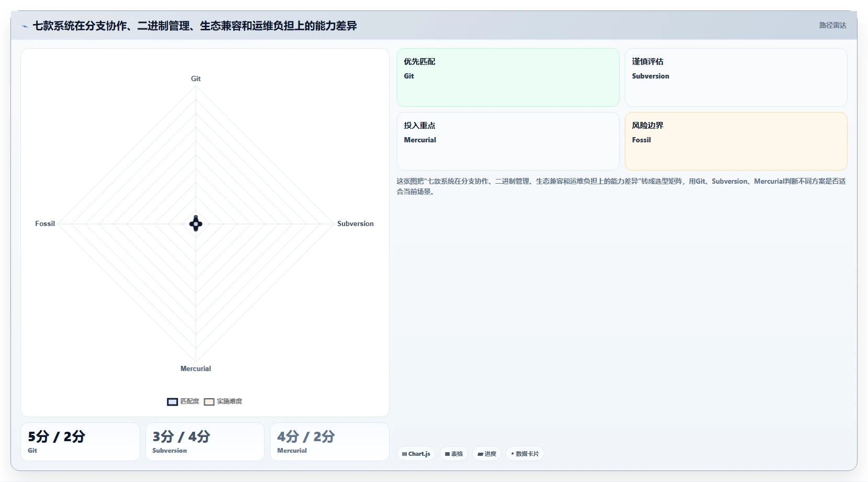The height and width of the screenshot is (482, 868).
Task: Click the Mercurial score card 4分 / 2分
Action: (329, 442)
